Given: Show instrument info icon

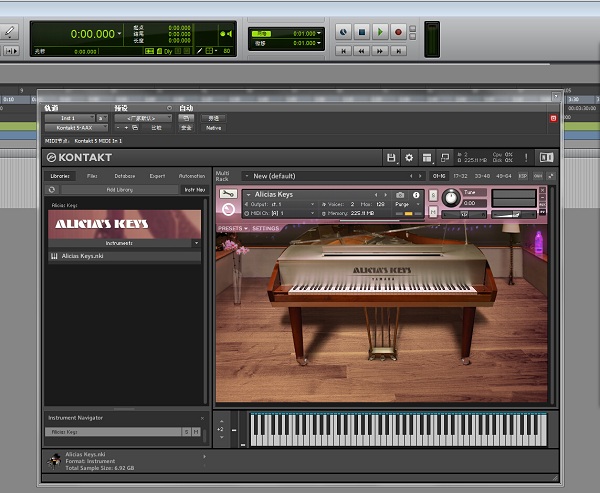Looking at the screenshot, I should [x=416, y=195].
